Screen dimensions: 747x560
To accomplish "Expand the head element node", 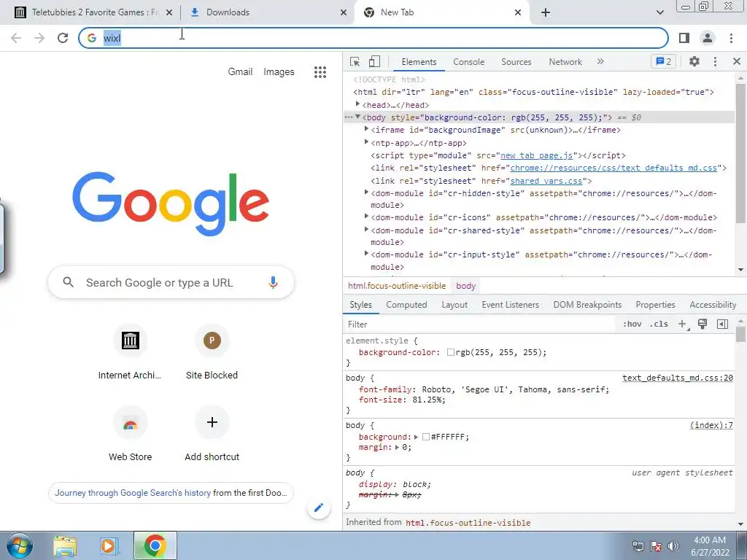I will click(x=357, y=104).
